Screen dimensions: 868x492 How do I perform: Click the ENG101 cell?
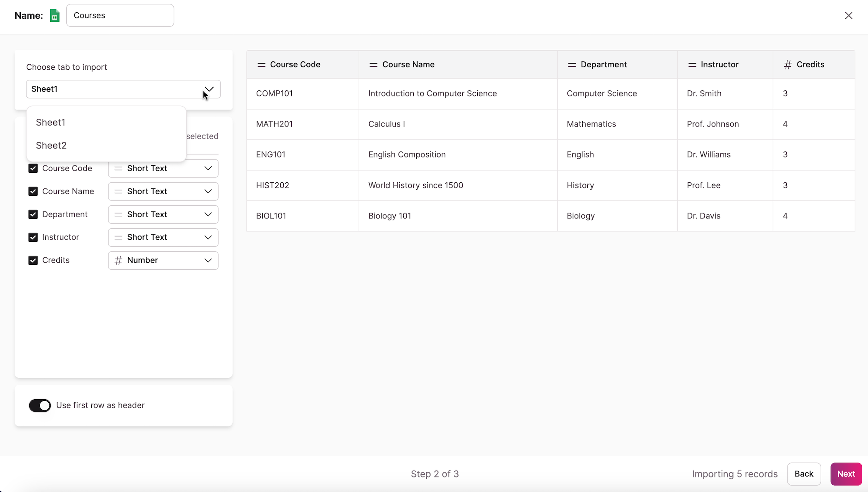(303, 155)
